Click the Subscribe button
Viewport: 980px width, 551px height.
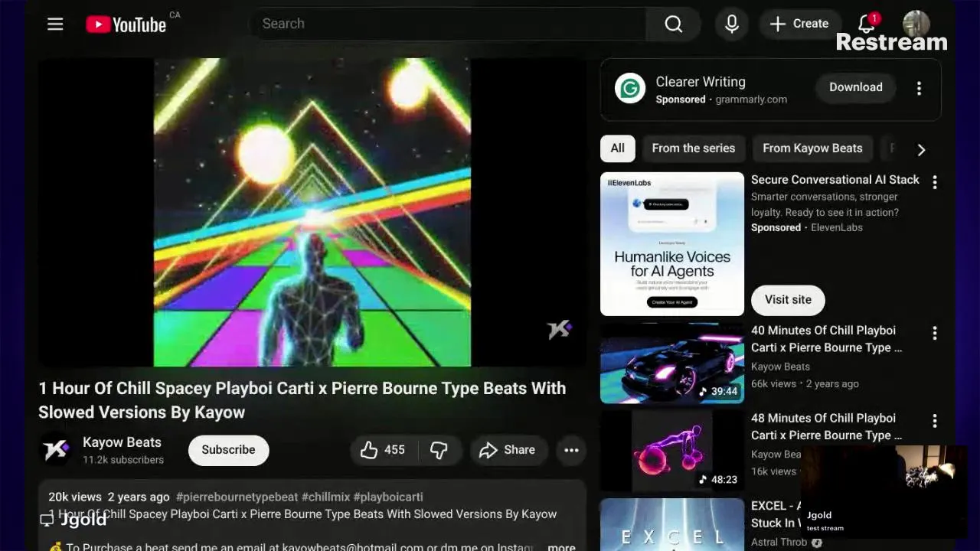(x=228, y=450)
